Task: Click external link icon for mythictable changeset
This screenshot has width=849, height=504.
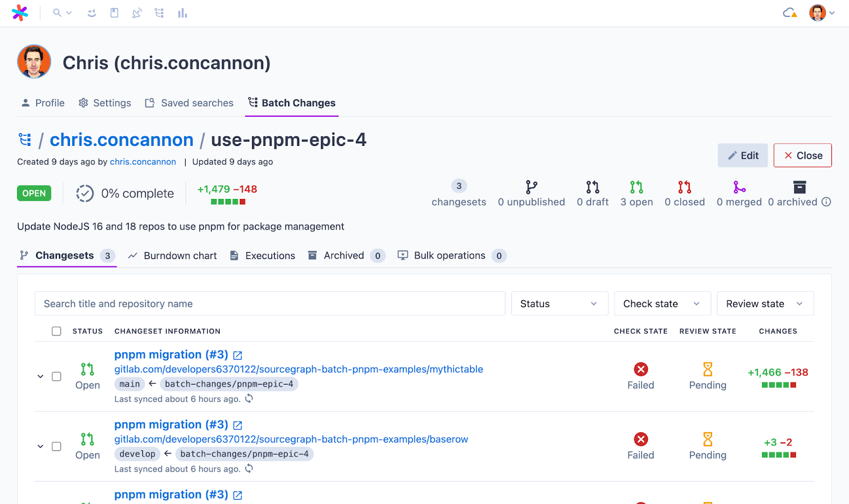Action: click(x=238, y=355)
